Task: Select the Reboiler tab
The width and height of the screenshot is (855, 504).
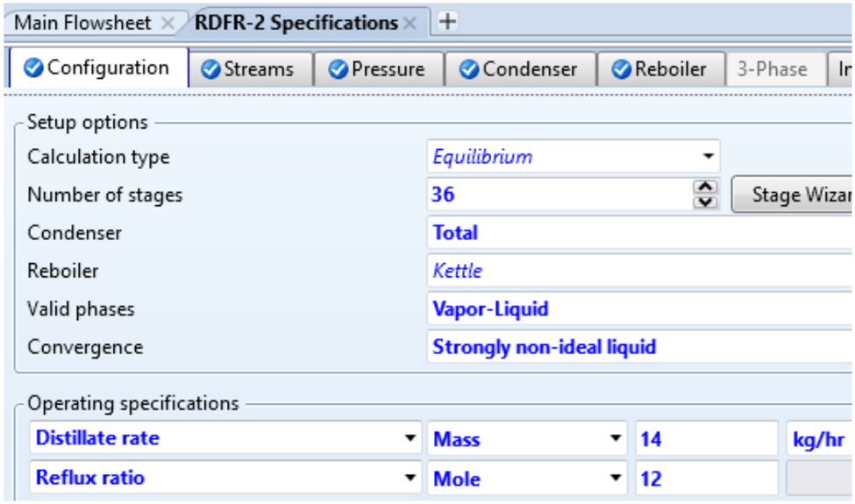Action: 659,69
